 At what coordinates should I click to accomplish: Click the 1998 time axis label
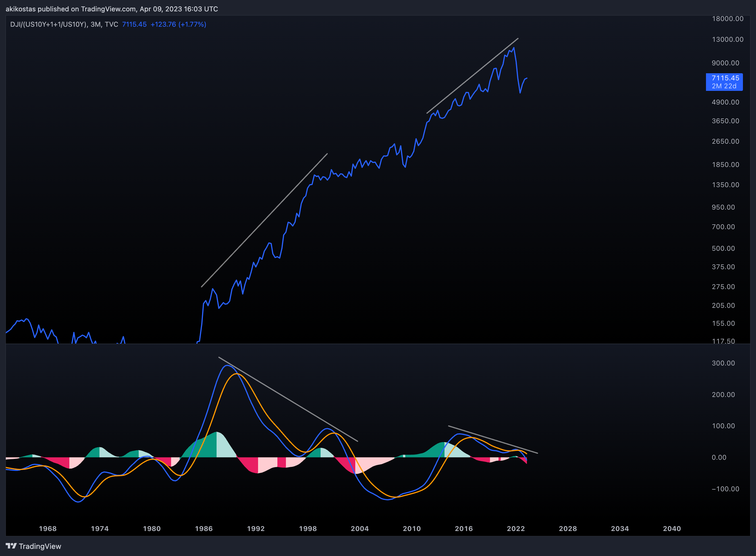point(308,529)
